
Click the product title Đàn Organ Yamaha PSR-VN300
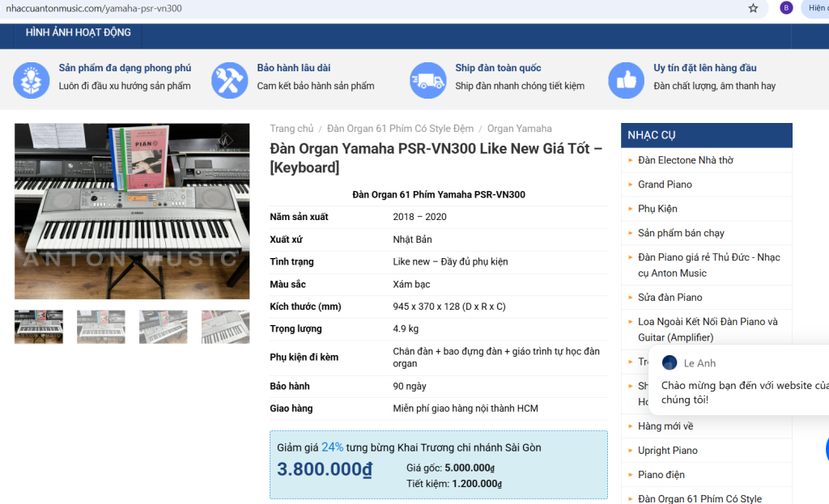click(x=436, y=158)
